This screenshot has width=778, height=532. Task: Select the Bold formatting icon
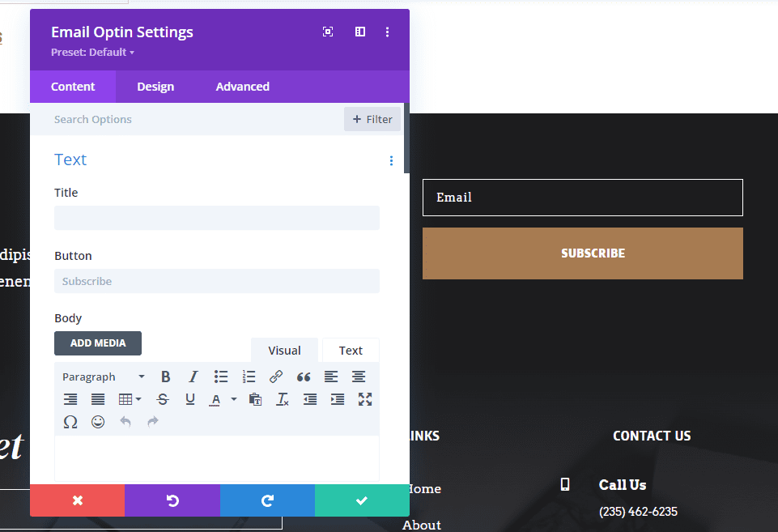tap(165, 376)
